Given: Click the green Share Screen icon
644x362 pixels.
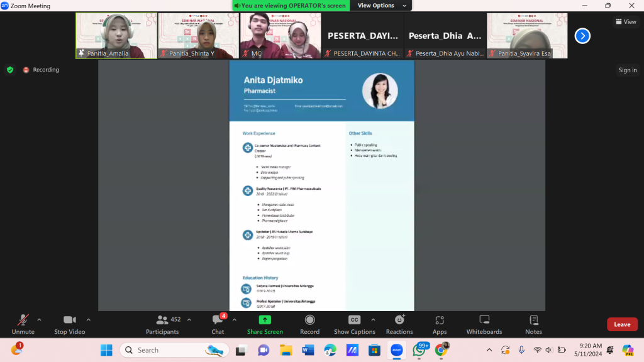Looking at the screenshot, I should (265, 320).
